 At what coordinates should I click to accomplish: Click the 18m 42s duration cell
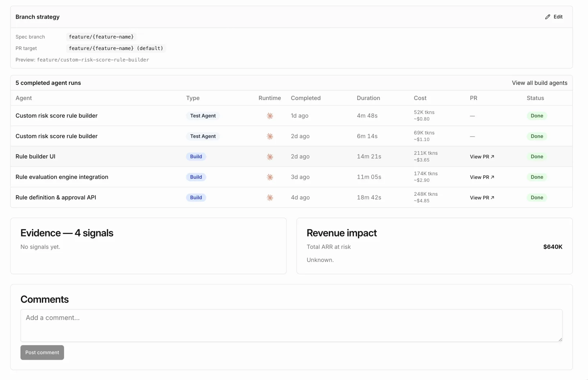click(369, 198)
